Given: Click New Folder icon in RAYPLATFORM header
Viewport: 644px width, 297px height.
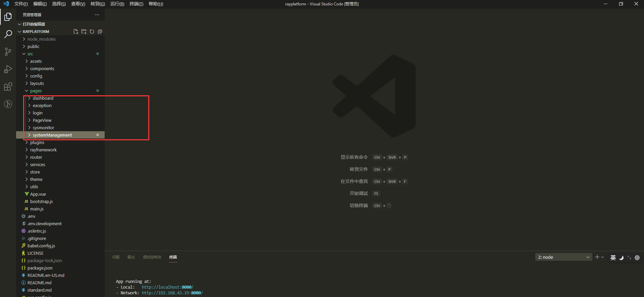Looking at the screenshot, I should tap(84, 32).
